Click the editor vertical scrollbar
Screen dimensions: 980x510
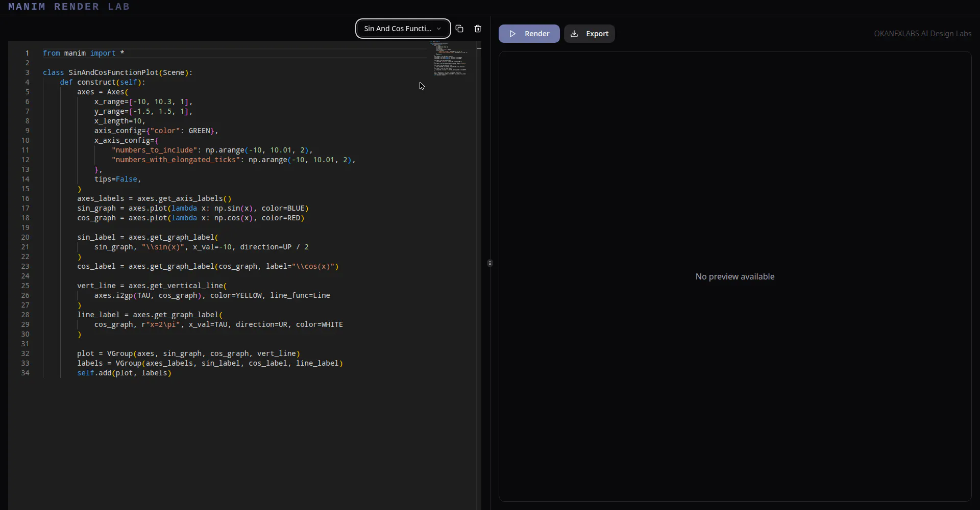pos(479,275)
